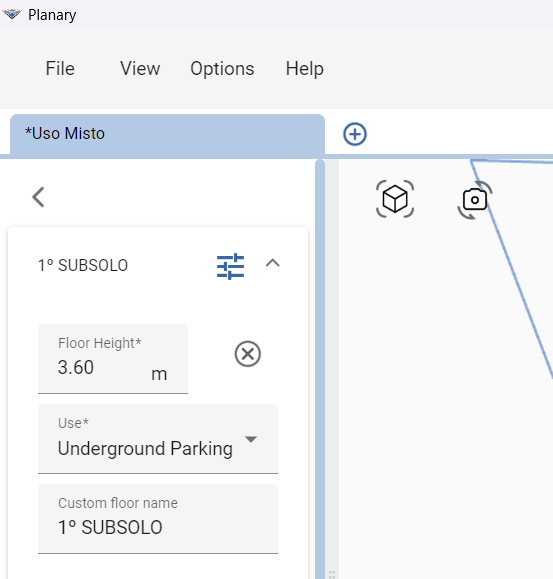Switch to the *Uso Misto tab
Screen dimensions: 553x579
point(167,134)
